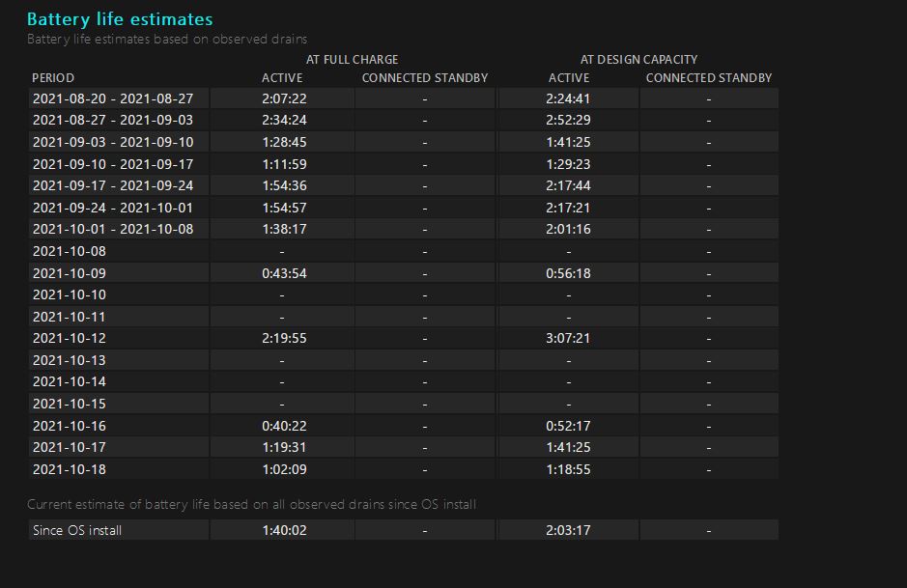Select period '2021-10-01 - 2021-10-08'
Viewport: 907px width, 588px height.
[113, 229]
